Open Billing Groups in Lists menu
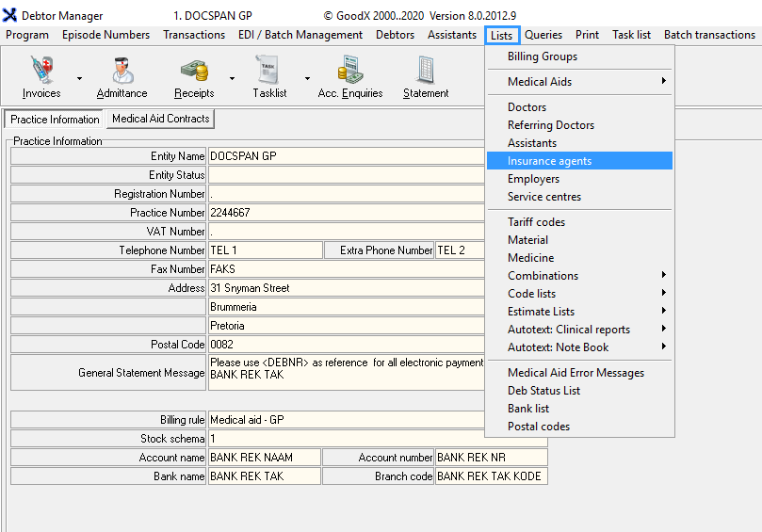This screenshot has width=762, height=532. point(543,56)
